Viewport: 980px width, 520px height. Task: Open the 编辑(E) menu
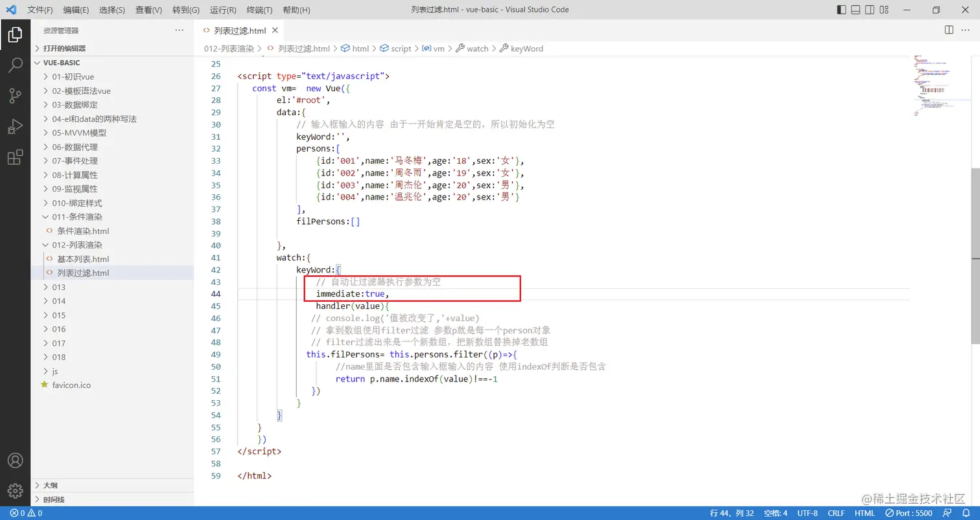pyautogui.click(x=76, y=10)
